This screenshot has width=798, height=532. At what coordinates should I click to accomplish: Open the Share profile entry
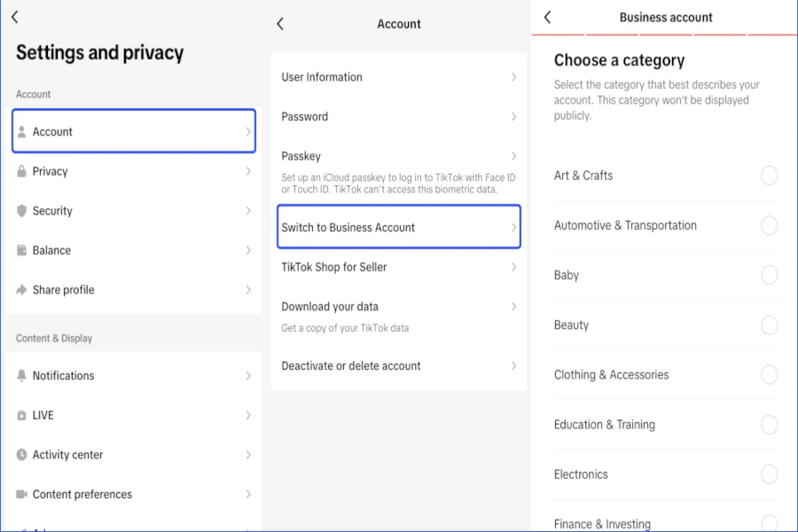click(x=134, y=290)
